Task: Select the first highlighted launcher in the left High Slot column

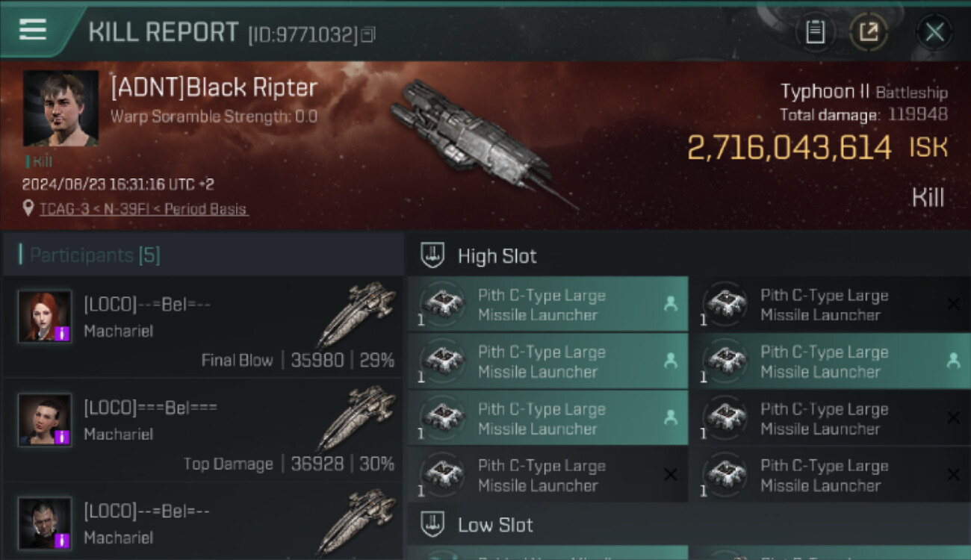Action: pyautogui.click(x=547, y=305)
